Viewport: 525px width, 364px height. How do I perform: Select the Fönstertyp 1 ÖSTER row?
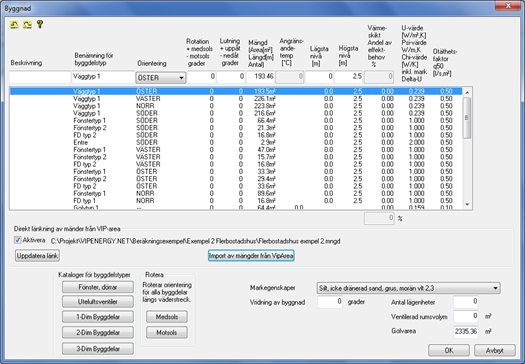[x=236, y=172]
